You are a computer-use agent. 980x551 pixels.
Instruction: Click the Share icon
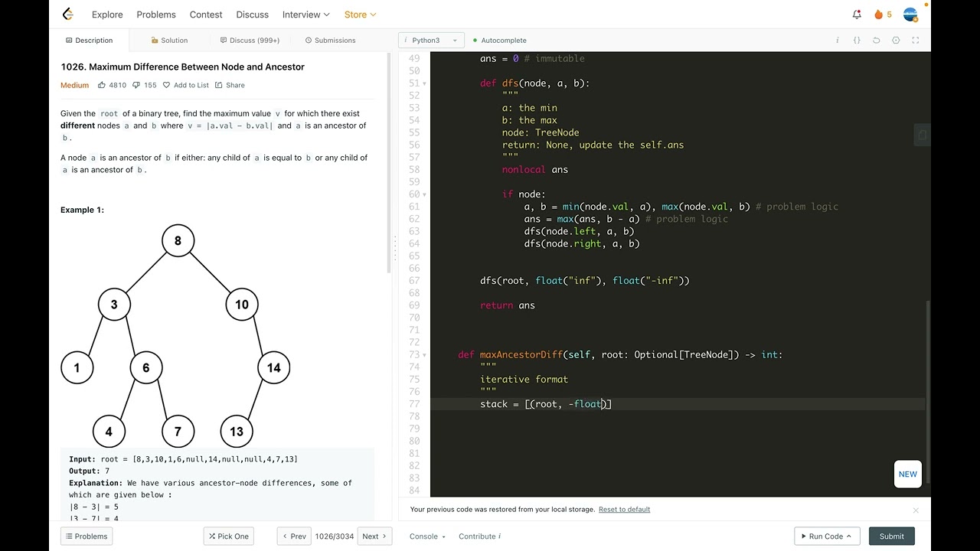(219, 85)
